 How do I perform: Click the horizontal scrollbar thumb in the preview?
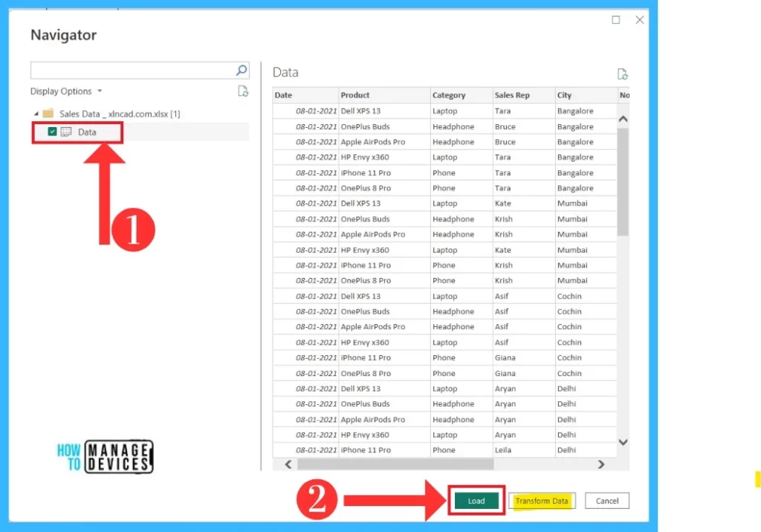coord(395,464)
